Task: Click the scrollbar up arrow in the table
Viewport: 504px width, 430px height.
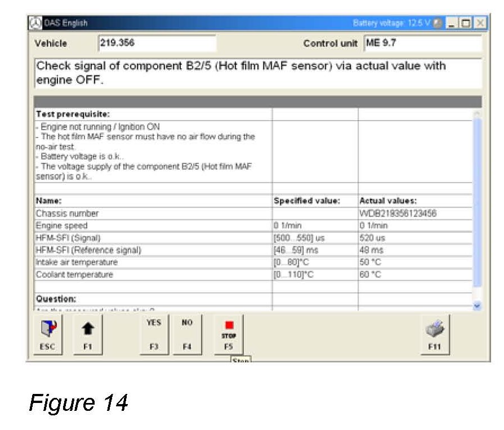Action: [478, 113]
